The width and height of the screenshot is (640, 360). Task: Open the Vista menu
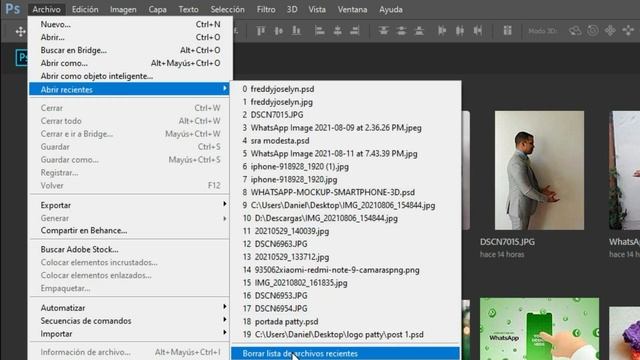pos(317,9)
